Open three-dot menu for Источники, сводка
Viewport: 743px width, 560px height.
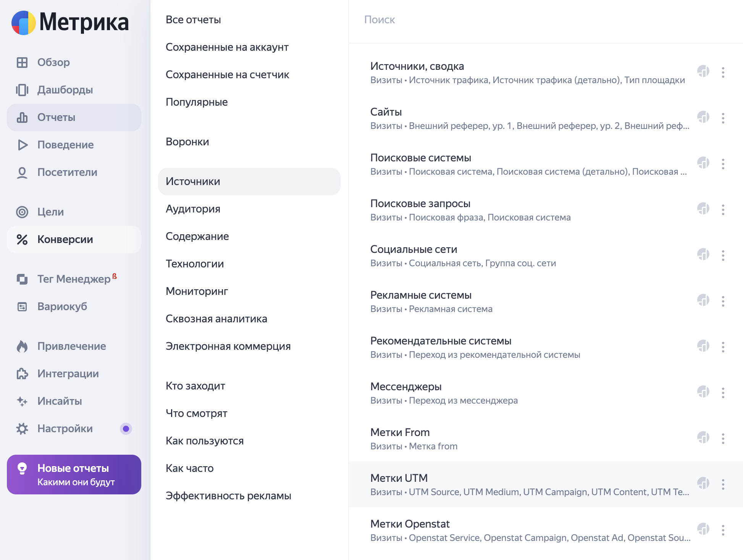tap(723, 72)
